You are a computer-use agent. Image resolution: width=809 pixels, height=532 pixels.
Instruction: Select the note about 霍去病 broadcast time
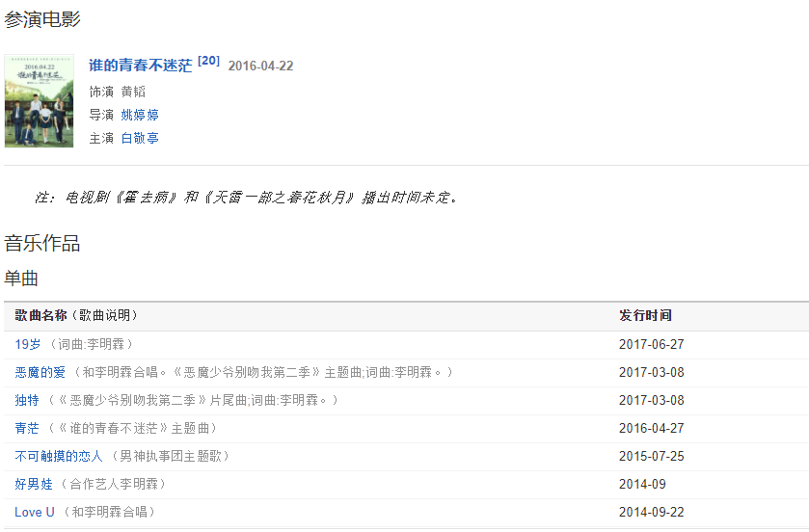(246, 197)
